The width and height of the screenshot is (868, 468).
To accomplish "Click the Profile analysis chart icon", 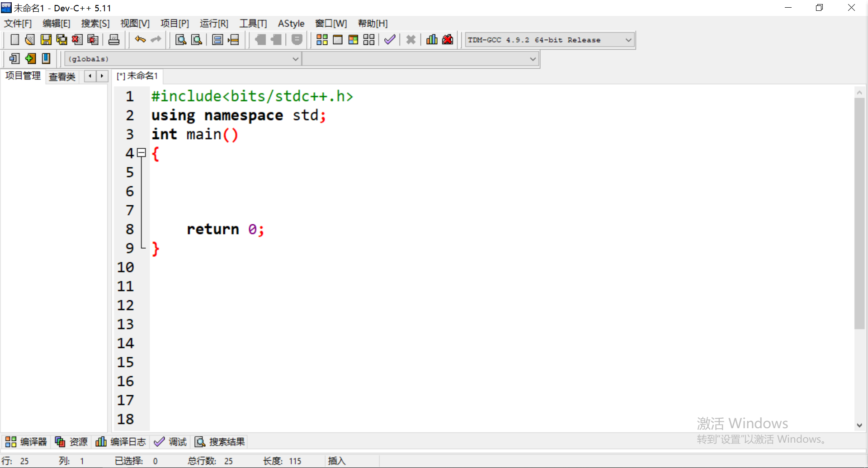I will [432, 40].
